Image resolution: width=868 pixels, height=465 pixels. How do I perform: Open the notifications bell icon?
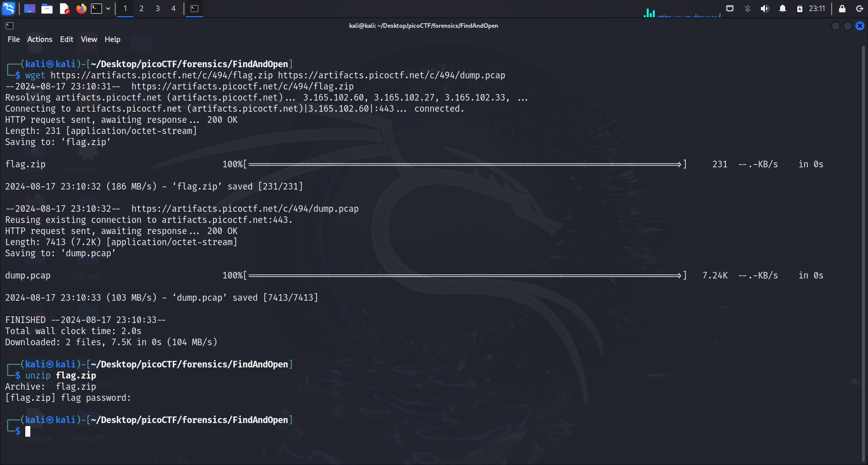(782, 9)
